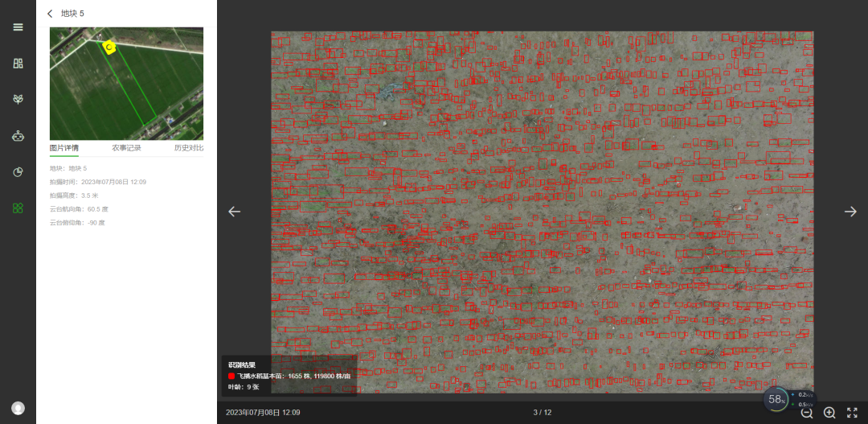Screen dimensions: 868x424
Task: Show the previous image with left arrow
Action: pos(234,212)
